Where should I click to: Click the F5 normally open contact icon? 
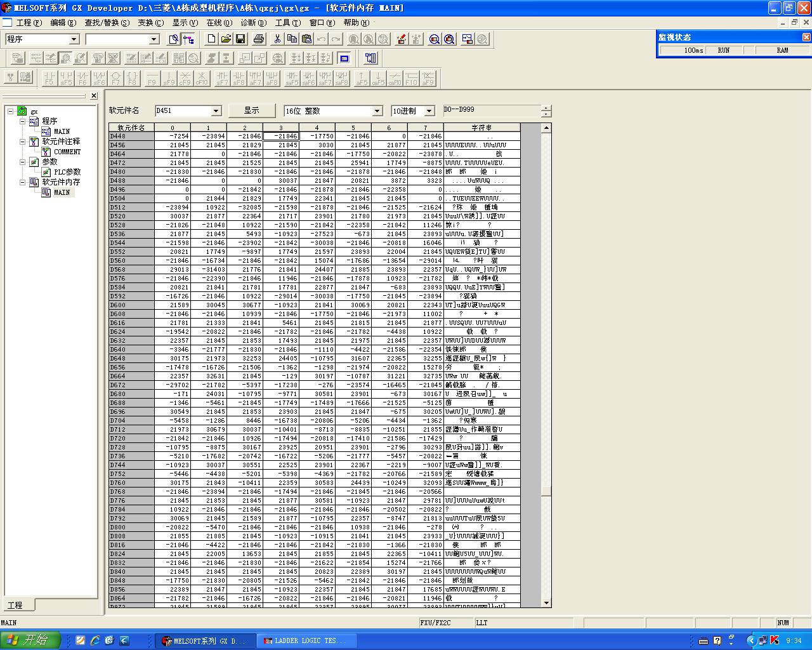[x=49, y=78]
